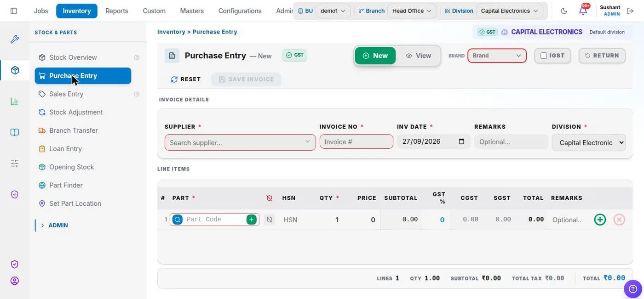Open Stock Overview in sidebar

tap(83, 57)
